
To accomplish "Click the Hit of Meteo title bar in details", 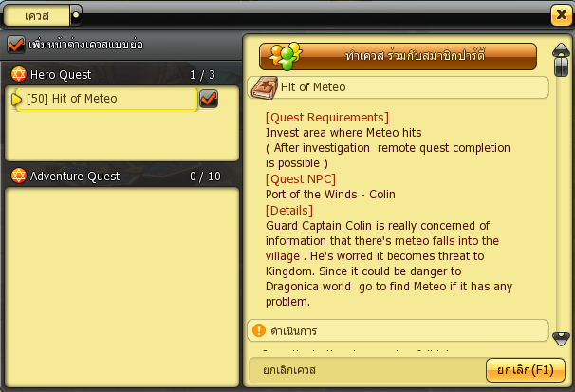I will click(399, 87).
